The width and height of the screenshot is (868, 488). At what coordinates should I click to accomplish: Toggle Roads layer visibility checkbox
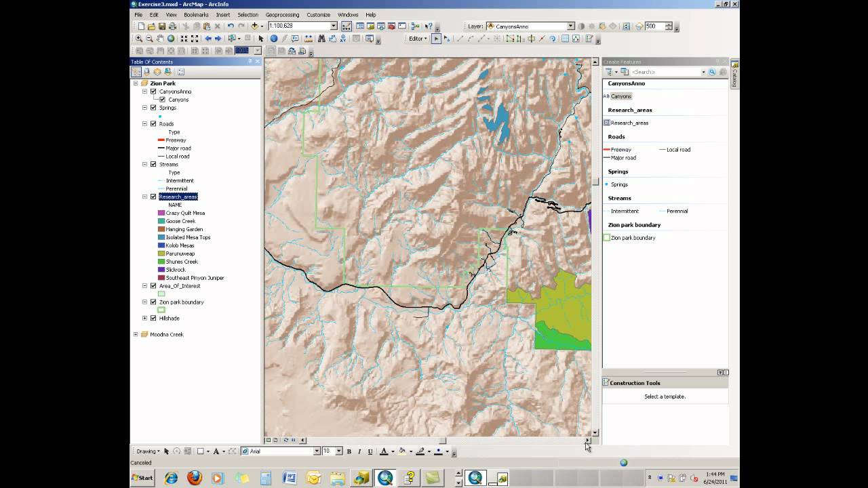coord(153,124)
